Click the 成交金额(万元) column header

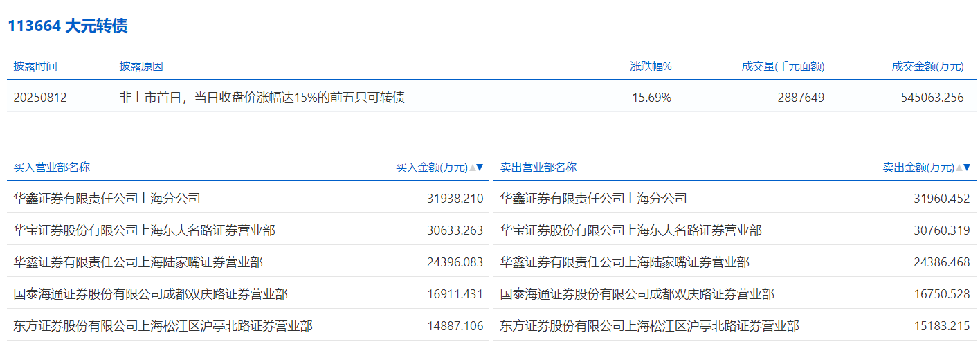coord(927,66)
